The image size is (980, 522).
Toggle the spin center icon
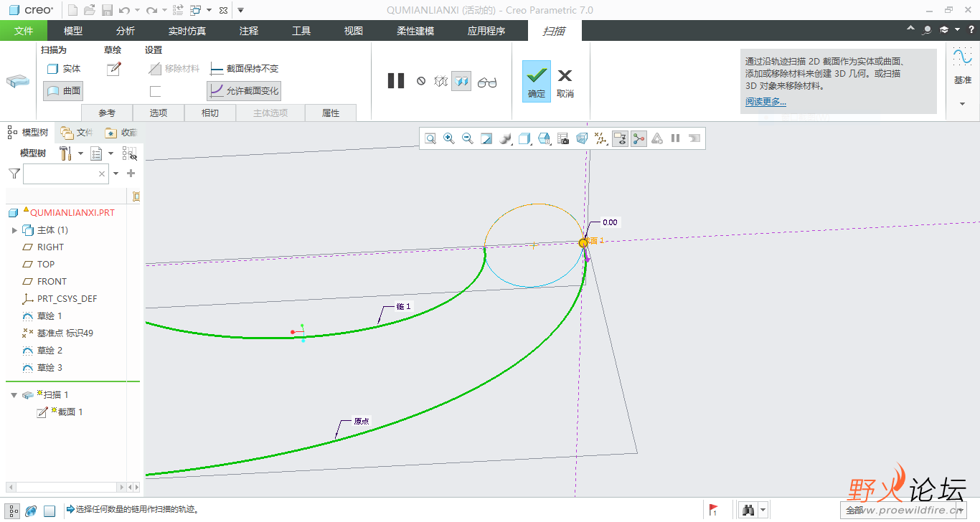tap(639, 138)
